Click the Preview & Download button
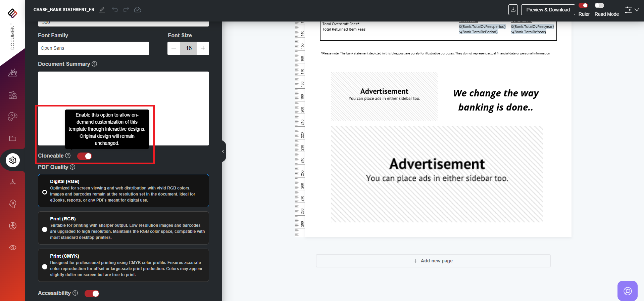 pyautogui.click(x=548, y=10)
